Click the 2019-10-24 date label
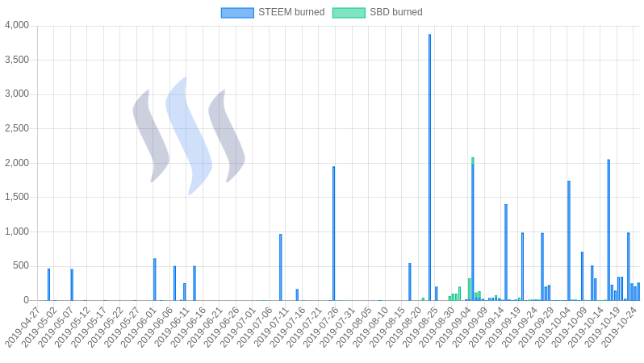 (619, 328)
